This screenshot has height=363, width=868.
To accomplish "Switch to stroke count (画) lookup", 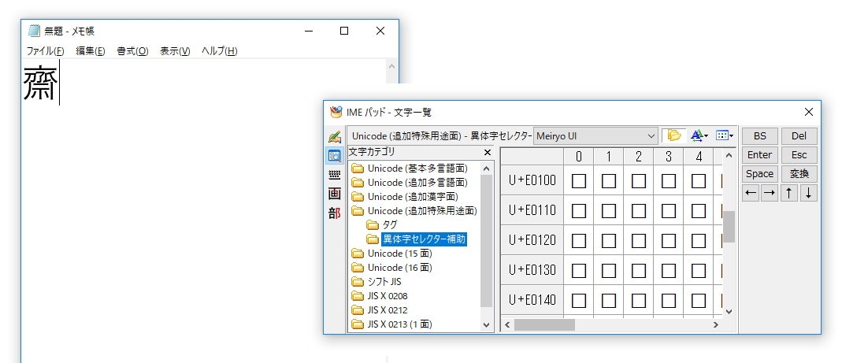I will pos(334,194).
